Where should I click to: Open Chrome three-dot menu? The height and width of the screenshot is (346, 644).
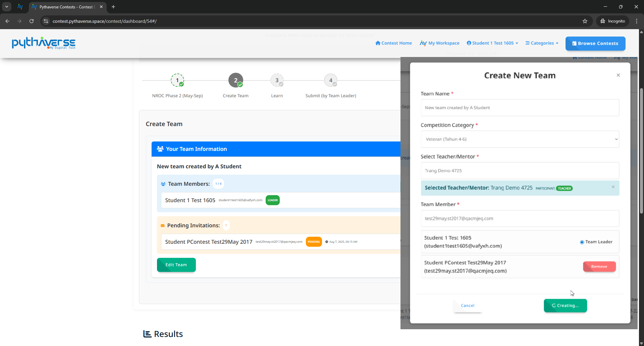point(637,21)
